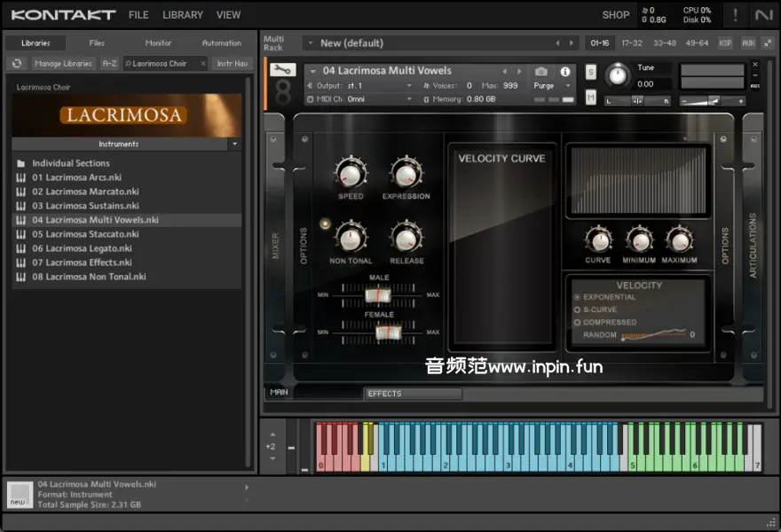
Task: Select the Compressed velocity option
Action: (578, 323)
